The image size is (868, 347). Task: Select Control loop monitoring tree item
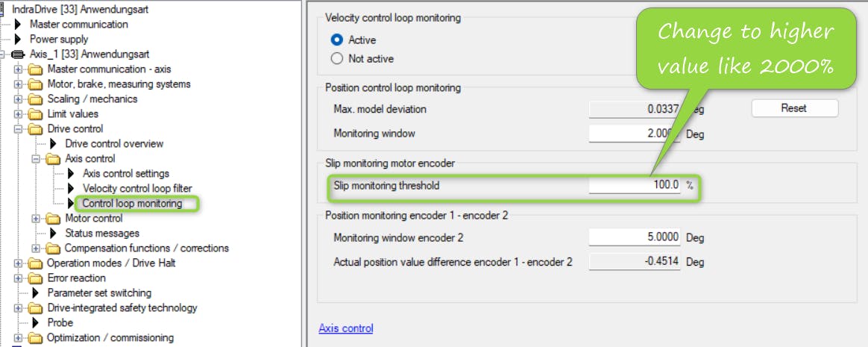click(132, 203)
